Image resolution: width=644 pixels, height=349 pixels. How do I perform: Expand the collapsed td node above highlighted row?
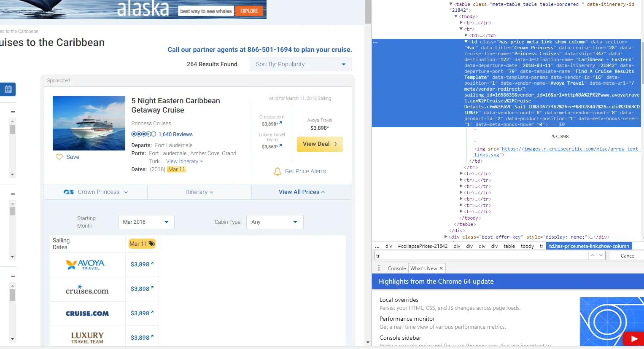click(466, 36)
